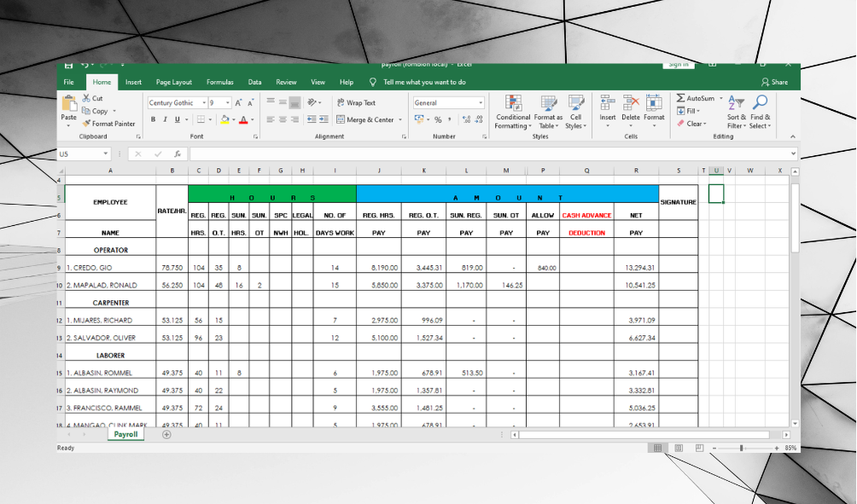Open the font size dropdown
This screenshot has height=504, width=857.
228,102
